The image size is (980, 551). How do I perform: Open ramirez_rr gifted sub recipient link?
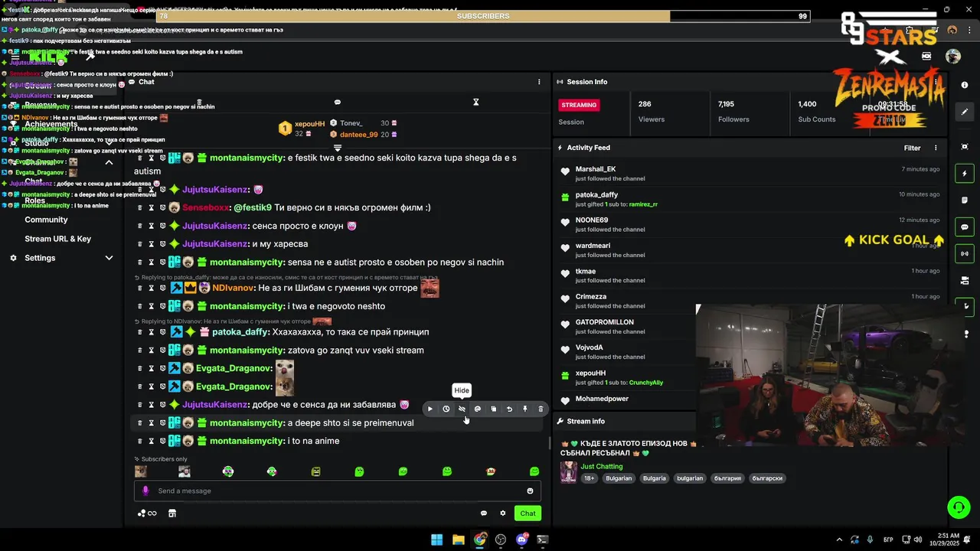(642, 204)
